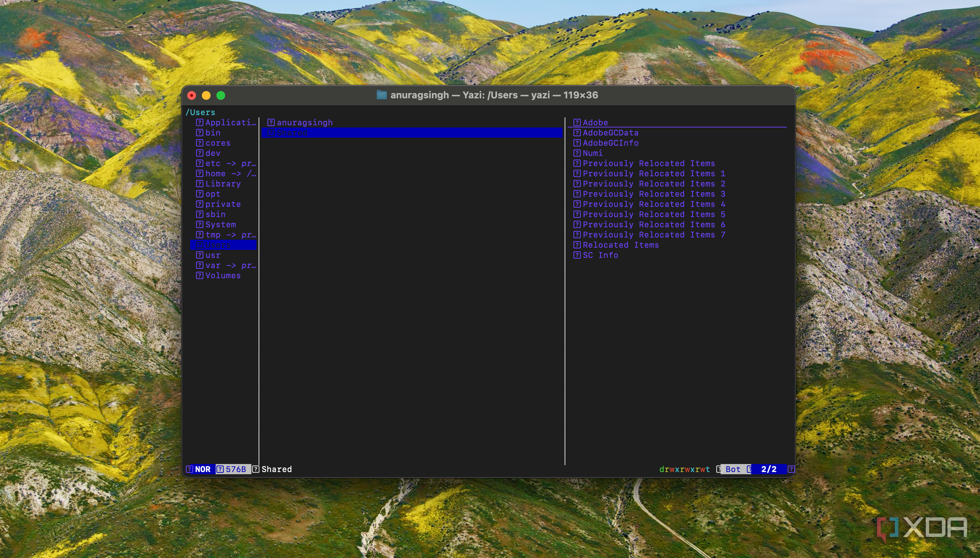The image size is (980, 558).
Task: Select the cores directory entry
Action: pos(213,143)
